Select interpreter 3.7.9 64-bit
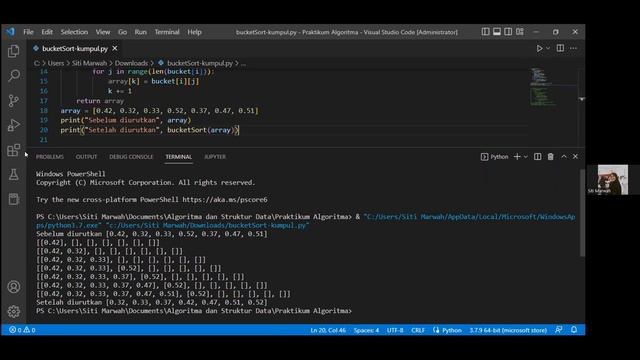The height and width of the screenshot is (360, 640). (x=508, y=330)
